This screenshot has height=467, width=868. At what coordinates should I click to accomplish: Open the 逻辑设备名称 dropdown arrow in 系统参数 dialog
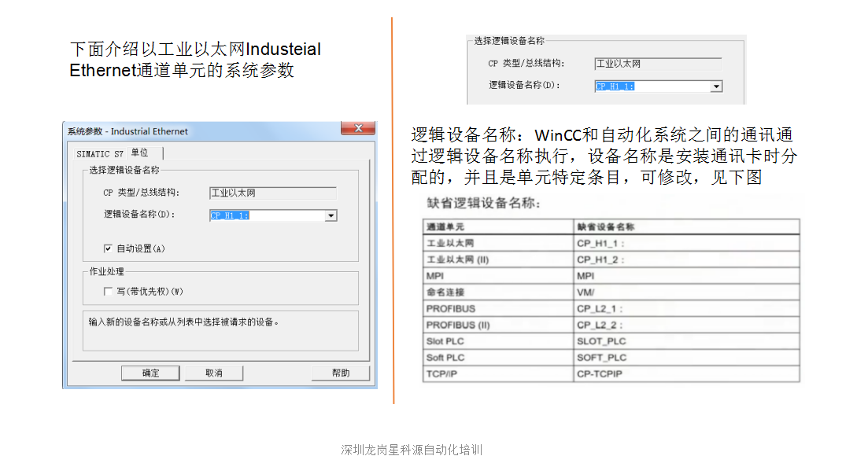click(x=331, y=215)
